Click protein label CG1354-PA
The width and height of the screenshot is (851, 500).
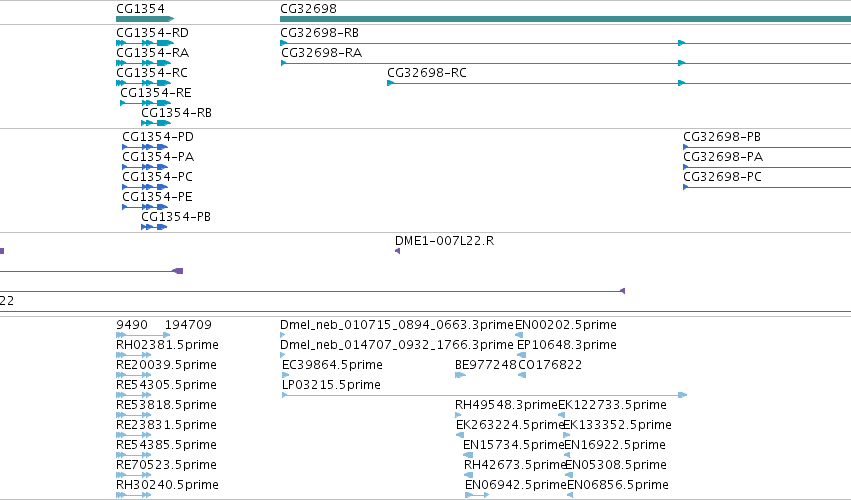[x=158, y=157]
